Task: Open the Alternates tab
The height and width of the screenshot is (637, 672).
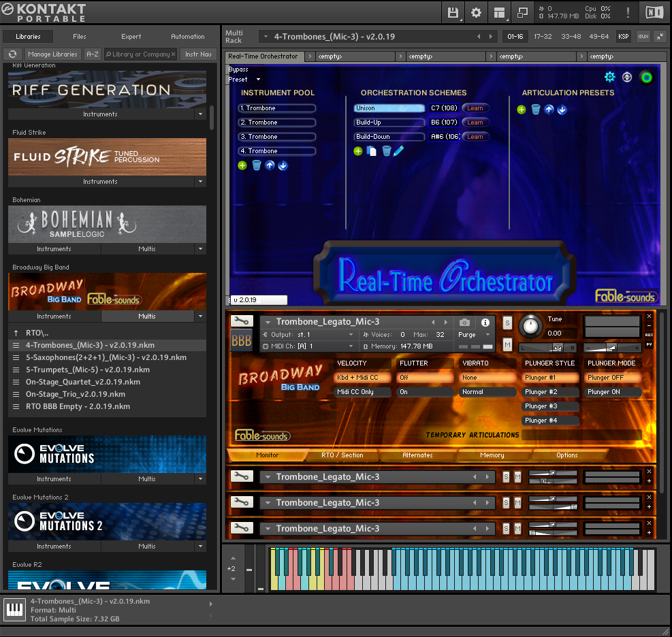Action: pos(417,455)
